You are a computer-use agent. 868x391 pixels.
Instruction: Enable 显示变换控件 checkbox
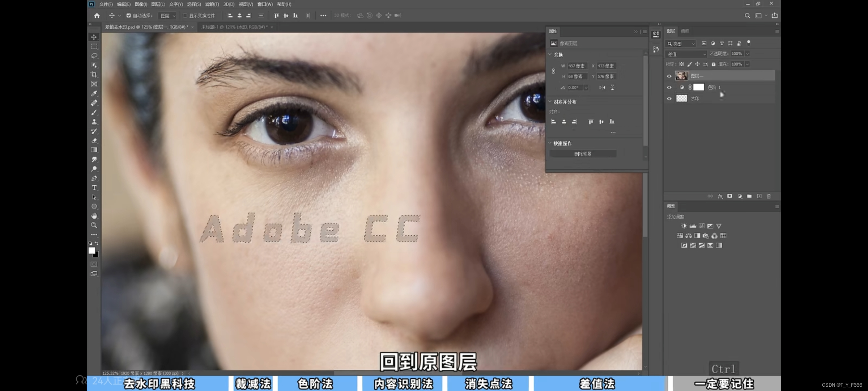(x=185, y=16)
